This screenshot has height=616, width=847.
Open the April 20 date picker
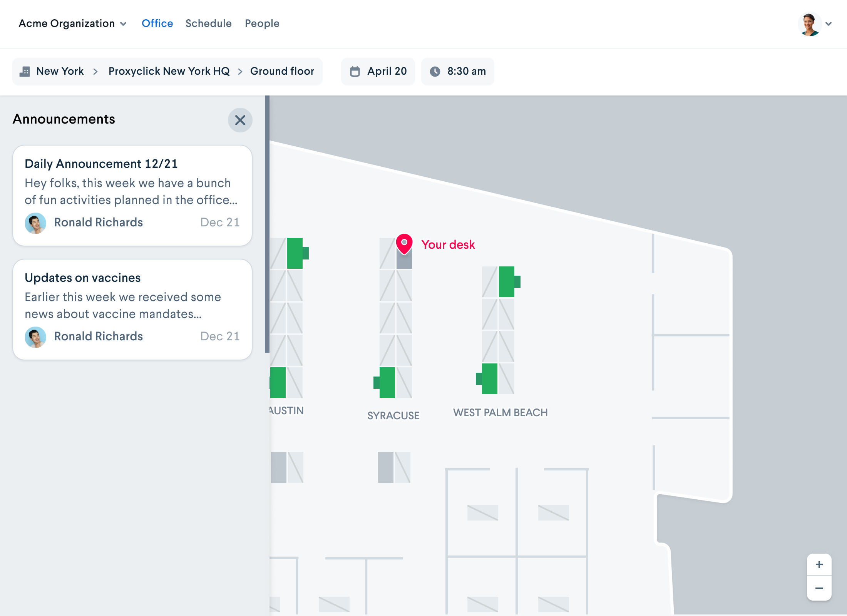click(x=378, y=71)
